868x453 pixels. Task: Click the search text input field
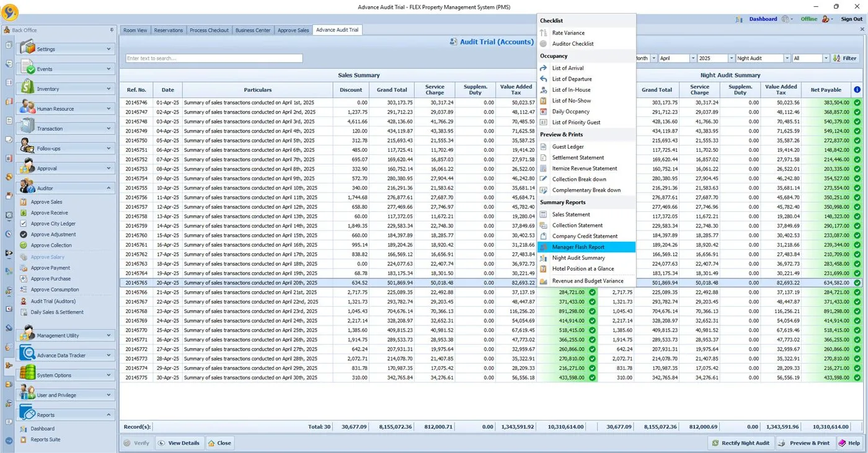[x=214, y=58]
